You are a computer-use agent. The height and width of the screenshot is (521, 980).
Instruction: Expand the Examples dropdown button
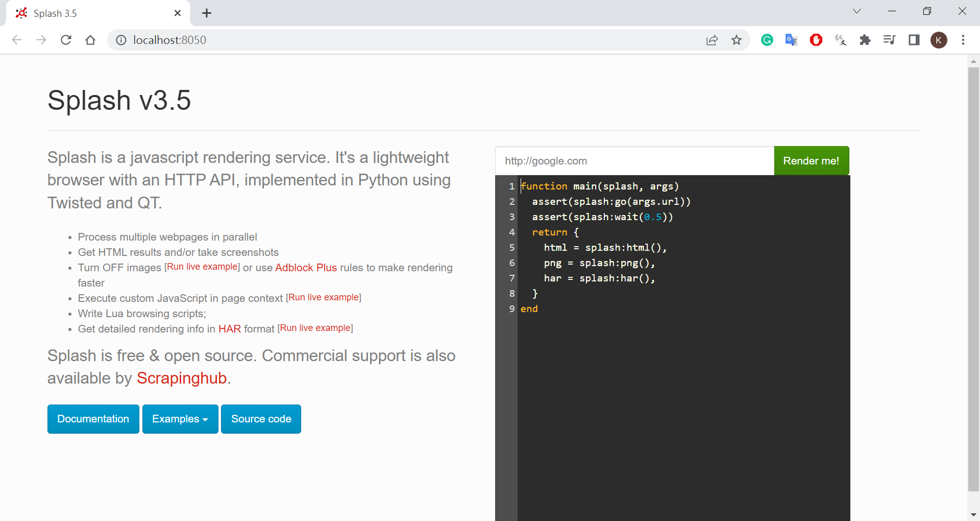(x=180, y=419)
